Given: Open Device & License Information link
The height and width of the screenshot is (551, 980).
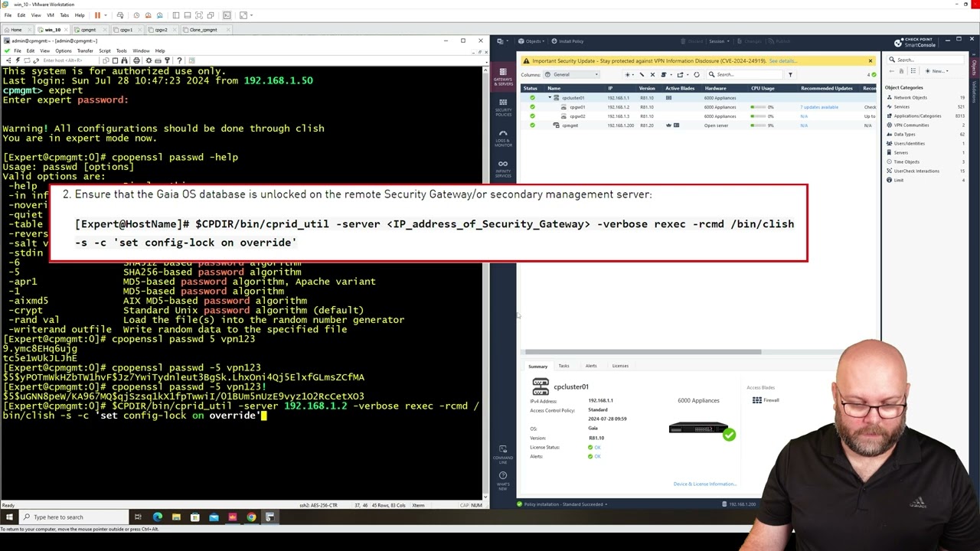Looking at the screenshot, I should pos(705,484).
